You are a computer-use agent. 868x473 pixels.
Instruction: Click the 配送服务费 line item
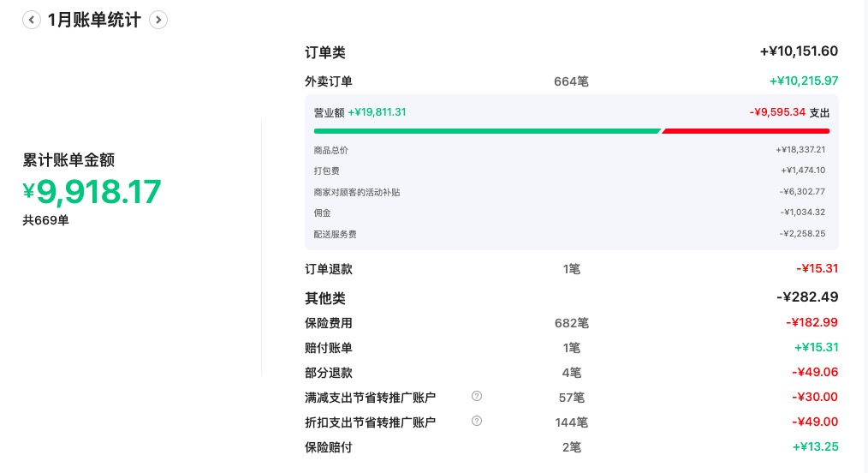click(569, 234)
